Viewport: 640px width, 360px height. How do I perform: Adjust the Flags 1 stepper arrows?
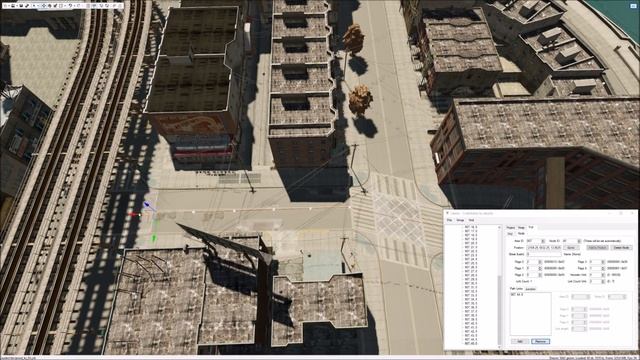tap(540, 268)
